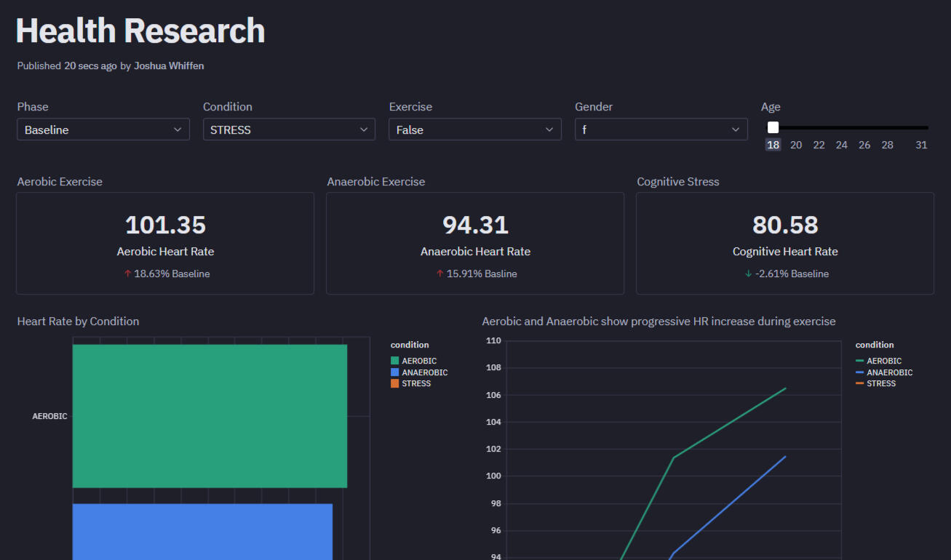
Task: Open the Exercise dropdown set to False
Action: (474, 129)
